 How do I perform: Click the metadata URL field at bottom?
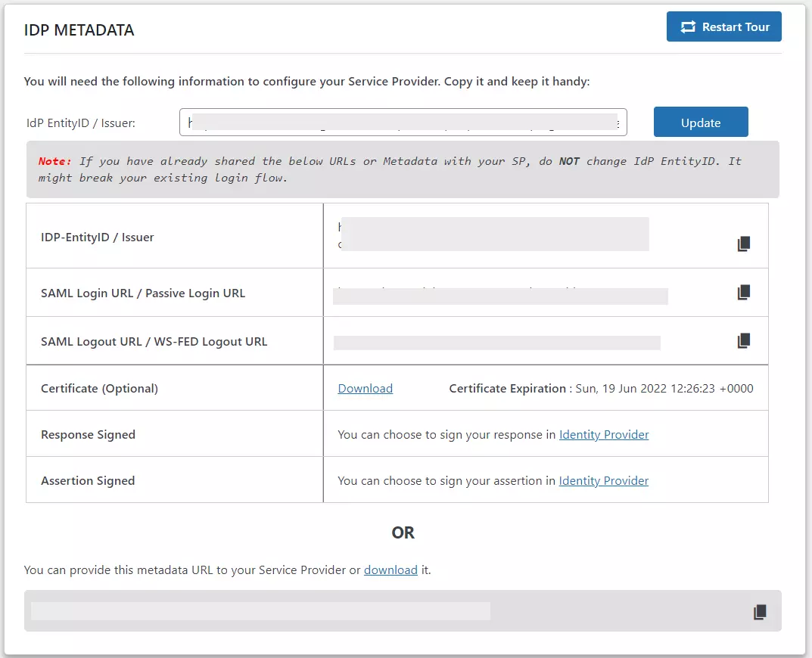click(x=403, y=611)
